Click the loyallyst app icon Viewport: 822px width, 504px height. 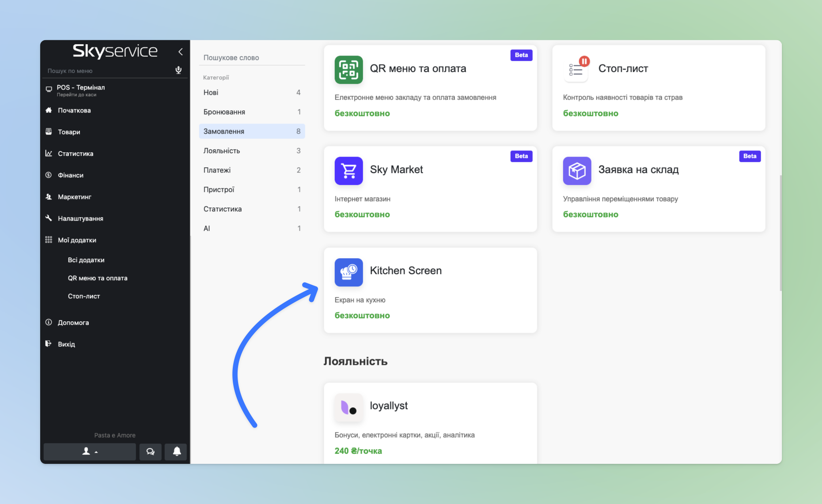[348, 407]
